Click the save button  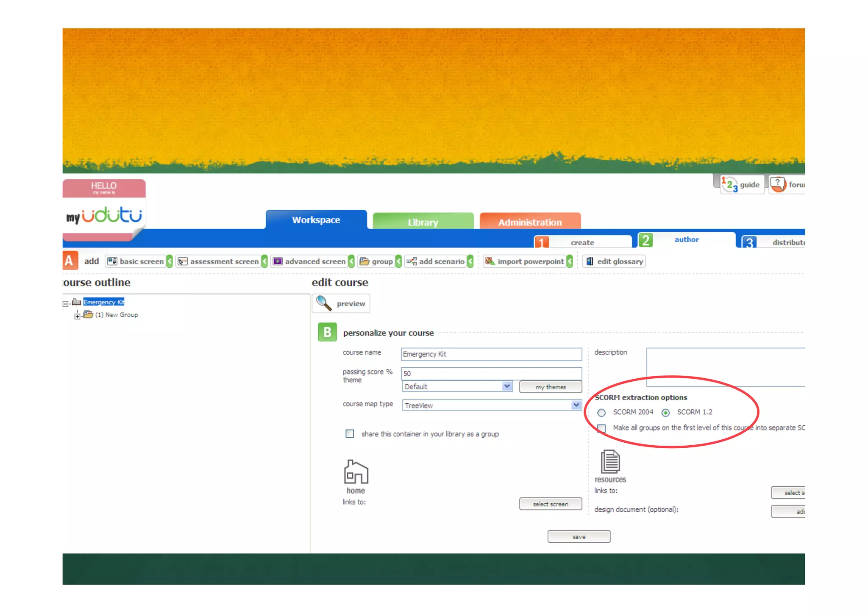click(x=579, y=537)
